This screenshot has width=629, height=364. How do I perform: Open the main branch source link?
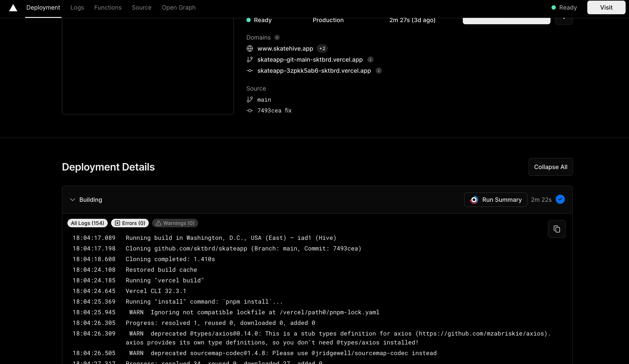[x=264, y=100]
